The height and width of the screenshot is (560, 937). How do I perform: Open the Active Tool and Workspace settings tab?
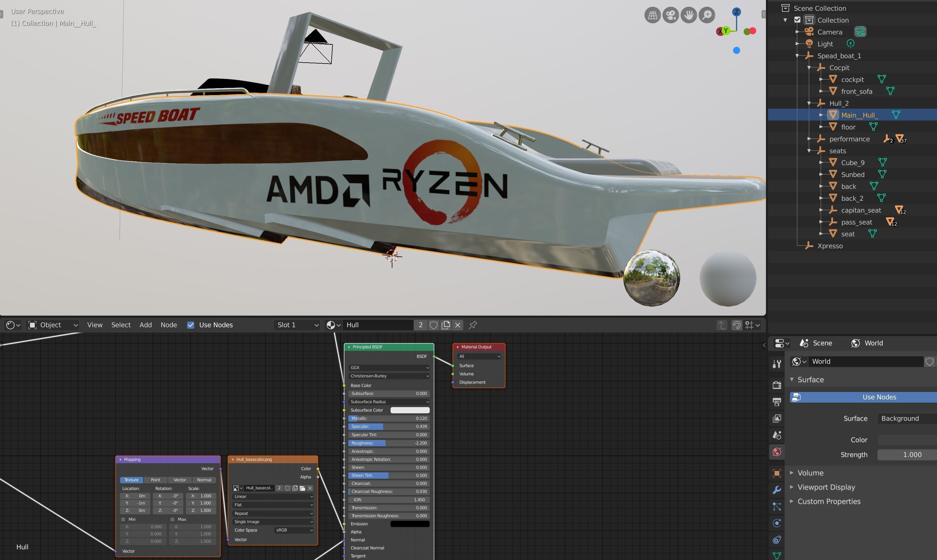pos(777,363)
